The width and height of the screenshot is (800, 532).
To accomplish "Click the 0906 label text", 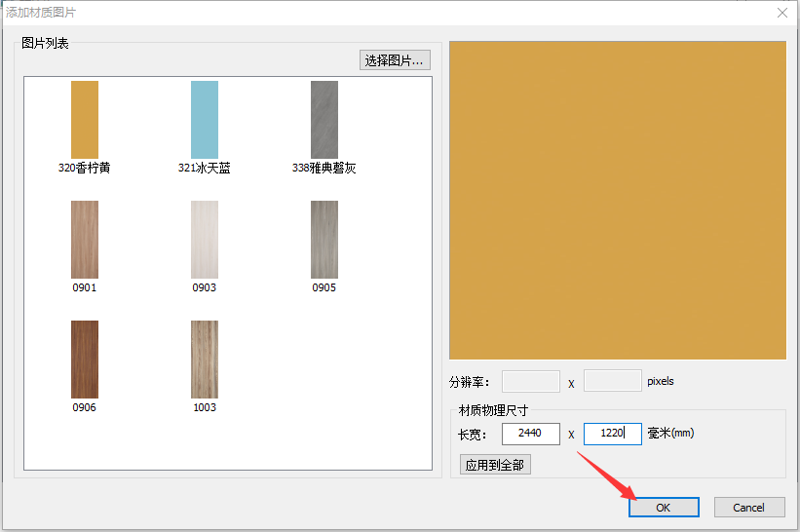I will tap(84, 407).
